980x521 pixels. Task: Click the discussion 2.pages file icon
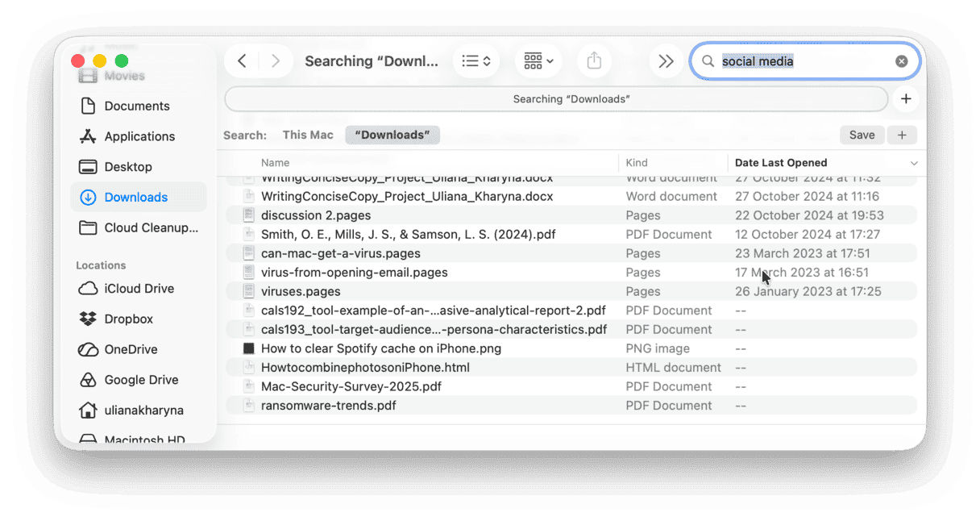[x=249, y=215]
